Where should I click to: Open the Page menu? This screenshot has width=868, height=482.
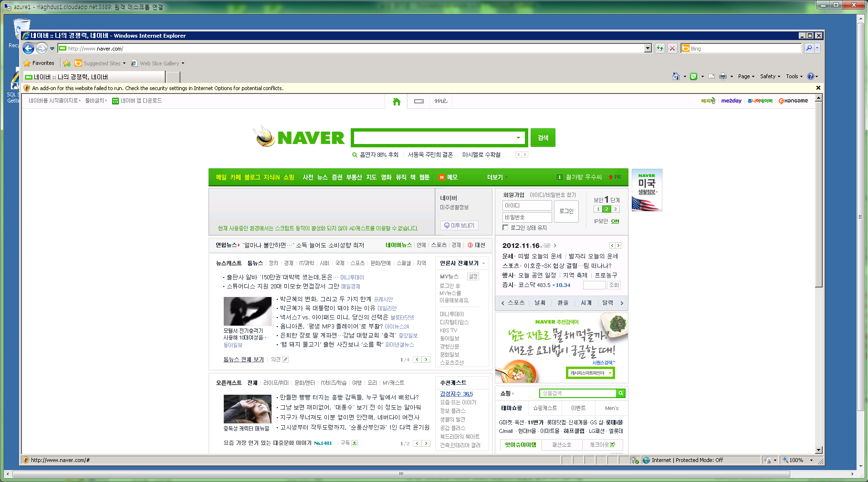click(x=746, y=76)
